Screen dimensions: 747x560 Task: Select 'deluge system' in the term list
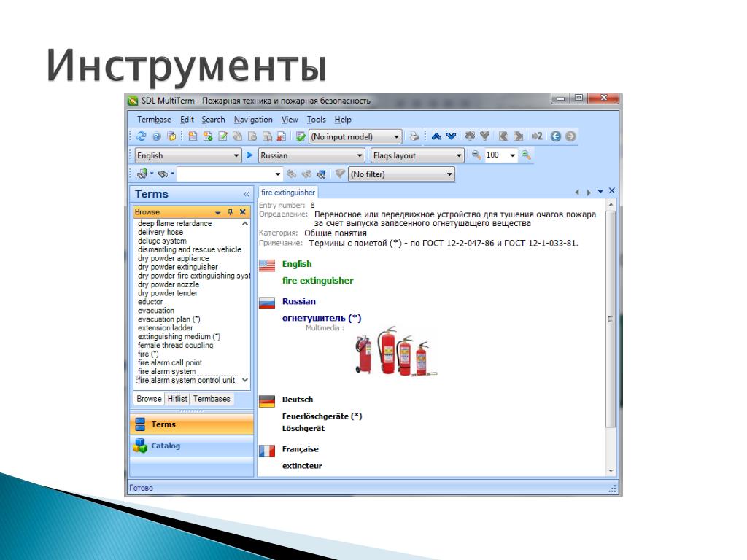click(x=162, y=241)
